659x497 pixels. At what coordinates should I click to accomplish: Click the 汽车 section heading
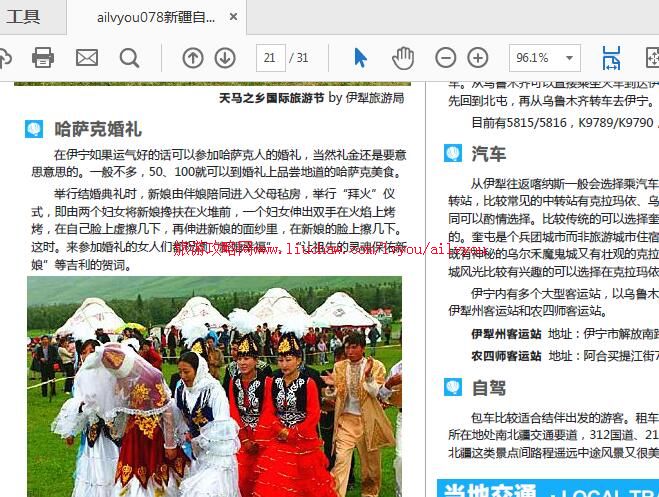pyautogui.click(x=489, y=154)
